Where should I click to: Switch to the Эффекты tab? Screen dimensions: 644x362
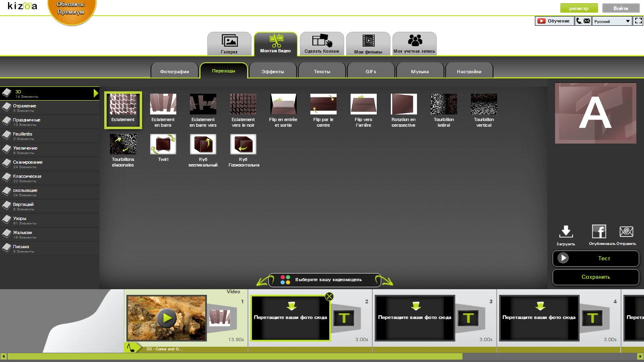click(273, 71)
